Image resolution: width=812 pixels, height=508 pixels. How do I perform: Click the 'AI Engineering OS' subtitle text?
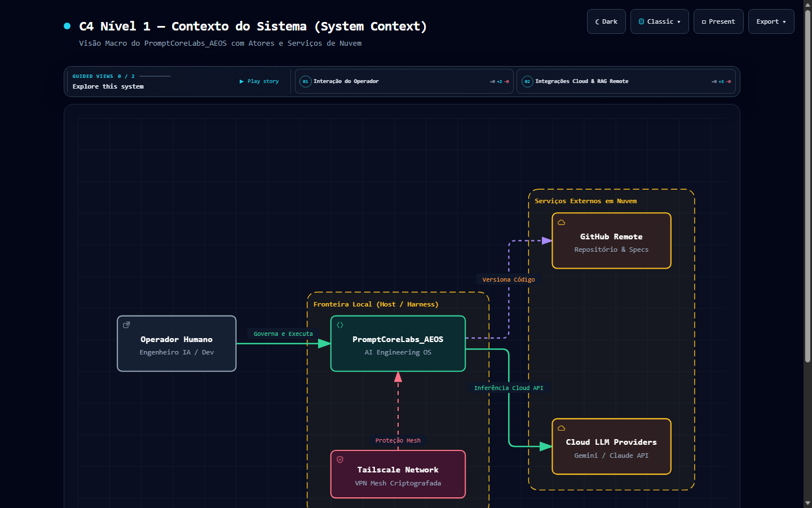(x=398, y=352)
